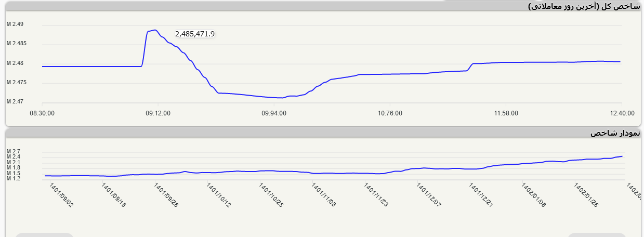Select the 09:94:00 time axis label
This screenshot has width=644, height=237.
tap(274, 113)
